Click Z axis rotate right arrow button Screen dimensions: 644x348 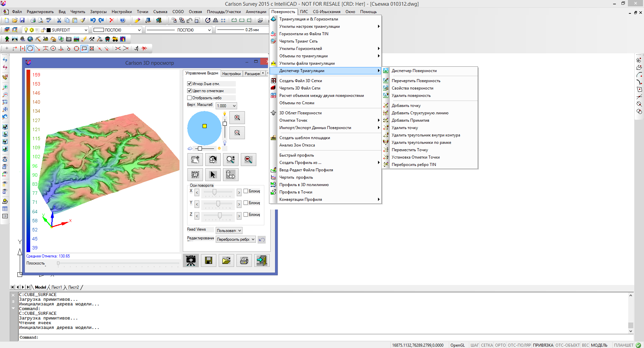click(x=239, y=216)
